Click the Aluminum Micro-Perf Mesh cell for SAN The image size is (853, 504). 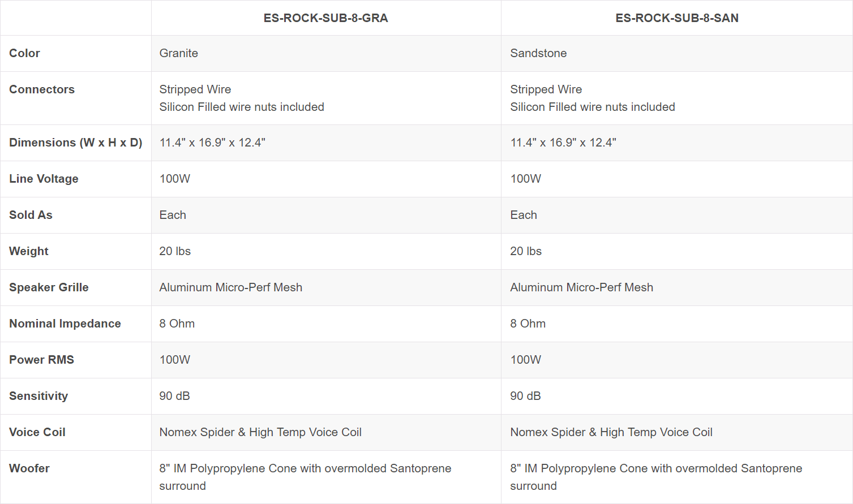581,287
